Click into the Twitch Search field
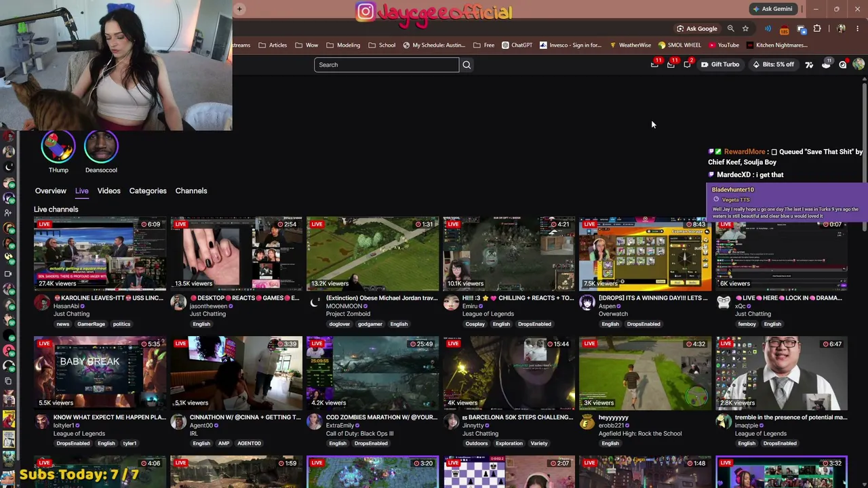This screenshot has height=488, width=868. pos(387,64)
